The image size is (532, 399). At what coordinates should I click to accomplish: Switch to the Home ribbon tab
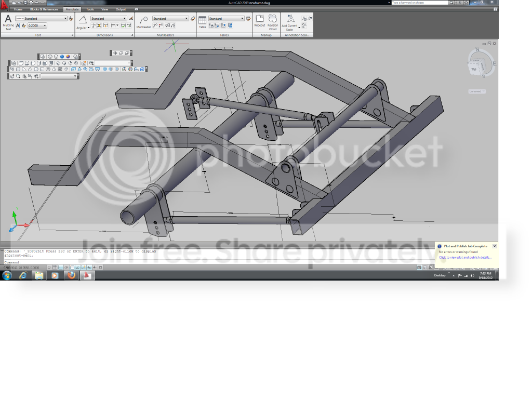pos(18,9)
